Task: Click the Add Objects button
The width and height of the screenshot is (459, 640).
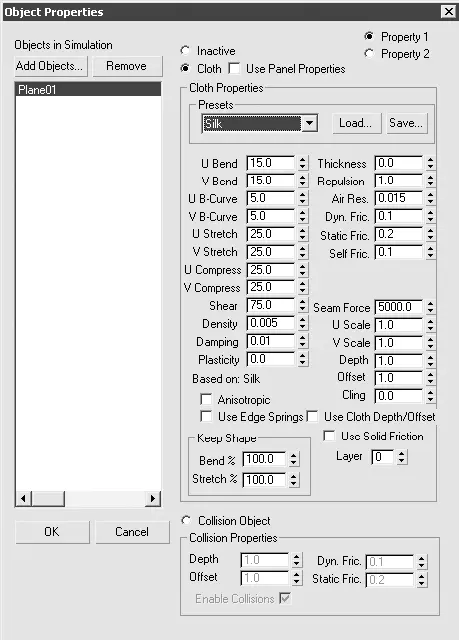Action: (49, 66)
